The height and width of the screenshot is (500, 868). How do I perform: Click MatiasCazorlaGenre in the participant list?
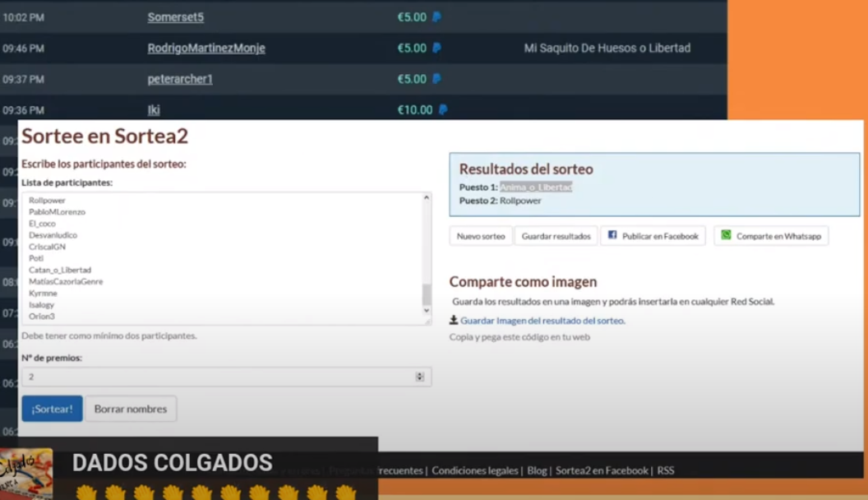click(x=66, y=282)
